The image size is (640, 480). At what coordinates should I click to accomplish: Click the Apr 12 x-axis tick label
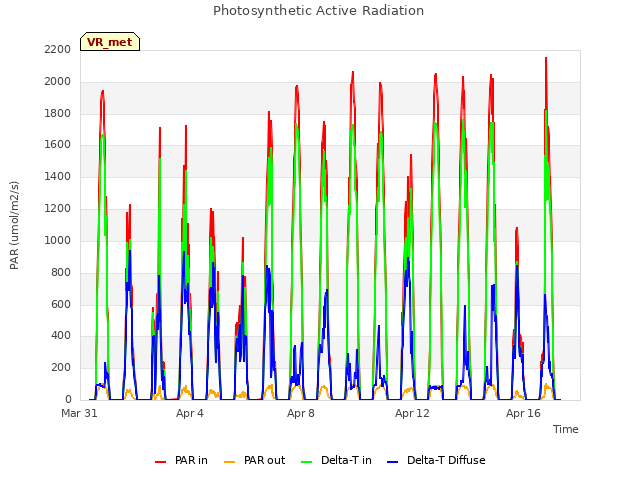pos(412,413)
